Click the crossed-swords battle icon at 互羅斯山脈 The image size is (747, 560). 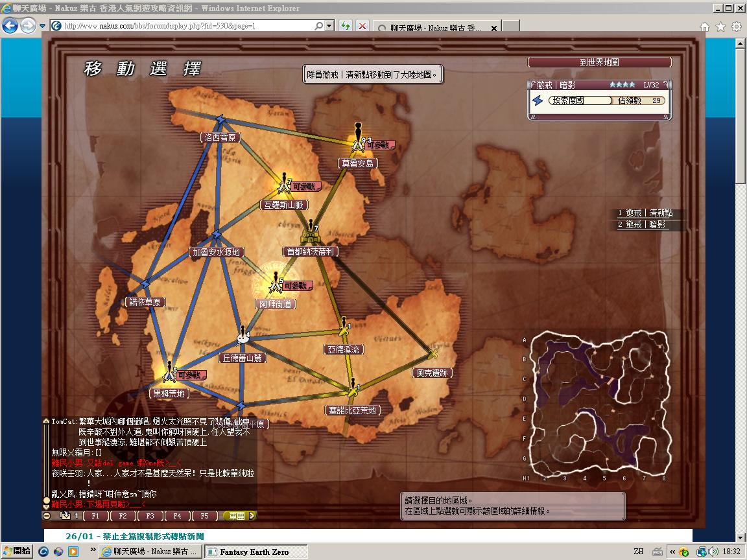[283, 185]
